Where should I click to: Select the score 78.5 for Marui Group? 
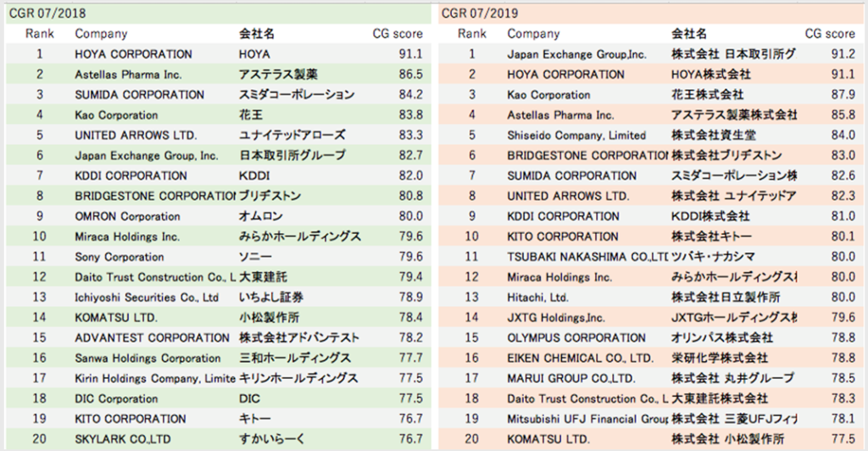click(843, 378)
